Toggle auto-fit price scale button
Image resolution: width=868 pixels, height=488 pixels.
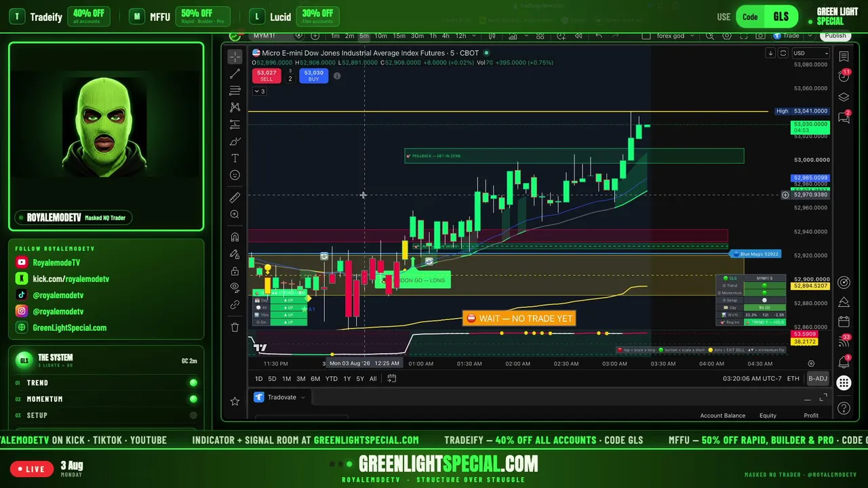tap(783, 53)
